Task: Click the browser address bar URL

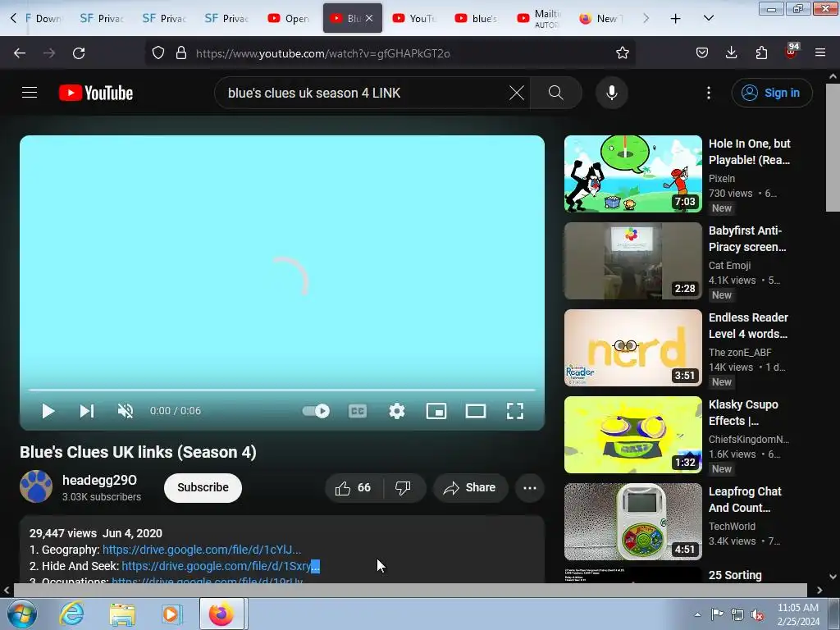Action: [x=323, y=53]
